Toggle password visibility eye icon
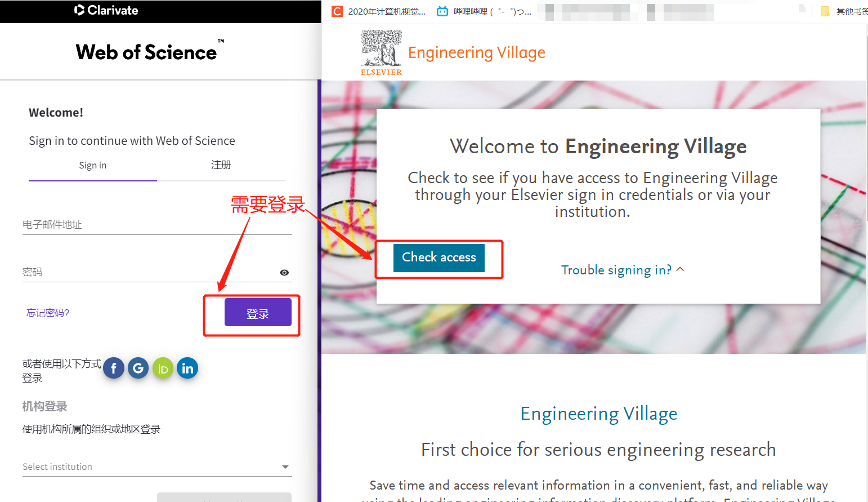The image size is (868, 502). click(284, 273)
